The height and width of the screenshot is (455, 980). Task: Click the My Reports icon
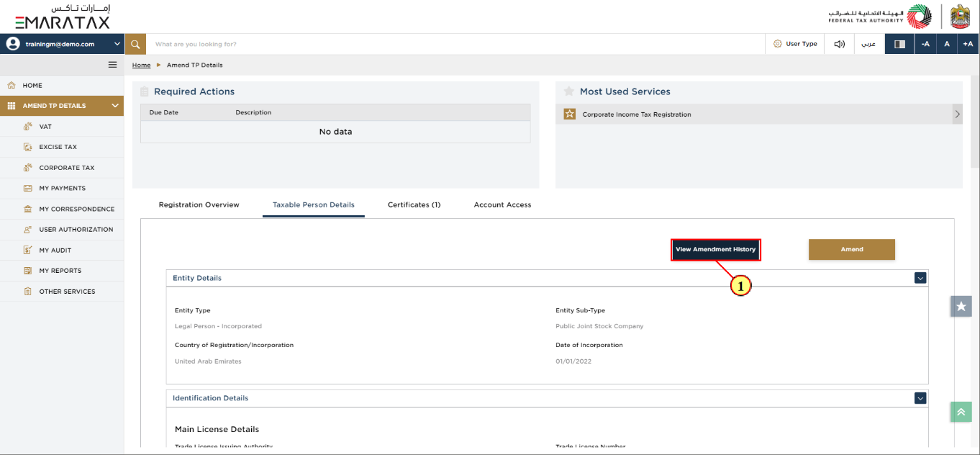(x=28, y=271)
